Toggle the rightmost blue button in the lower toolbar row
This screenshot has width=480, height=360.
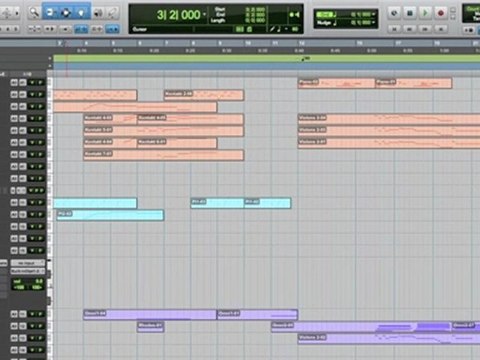point(112,29)
